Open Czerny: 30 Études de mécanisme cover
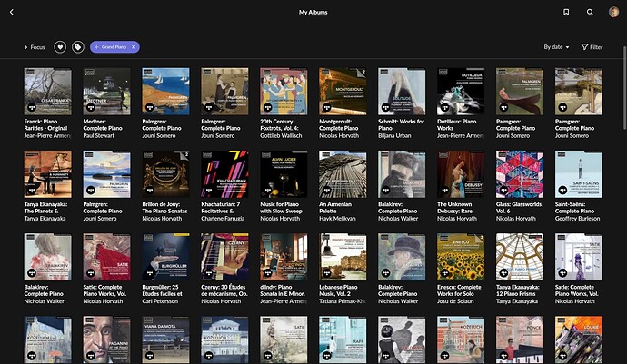 [x=224, y=257]
